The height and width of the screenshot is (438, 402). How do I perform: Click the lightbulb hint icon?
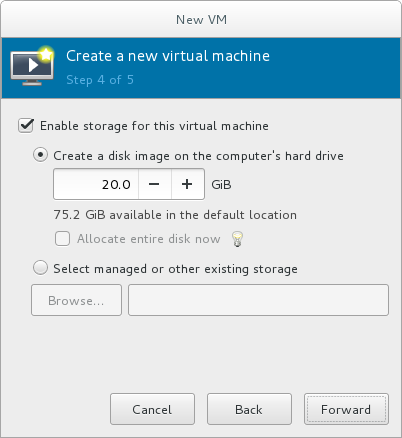pos(237,239)
